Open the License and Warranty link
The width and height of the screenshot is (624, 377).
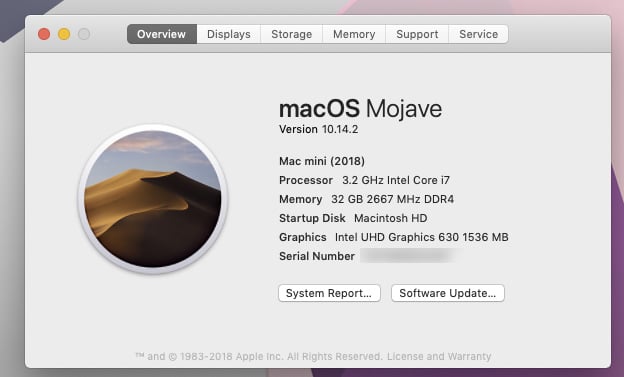439,356
